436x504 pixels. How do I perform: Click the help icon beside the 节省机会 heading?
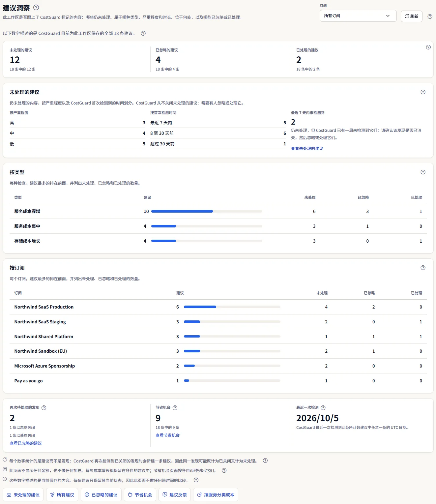click(175, 408)
